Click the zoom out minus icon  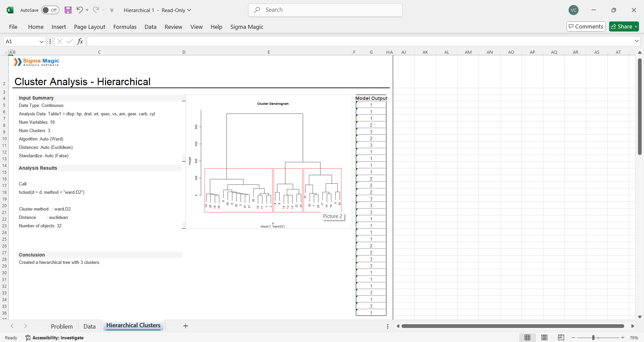(x=574, y=338)
